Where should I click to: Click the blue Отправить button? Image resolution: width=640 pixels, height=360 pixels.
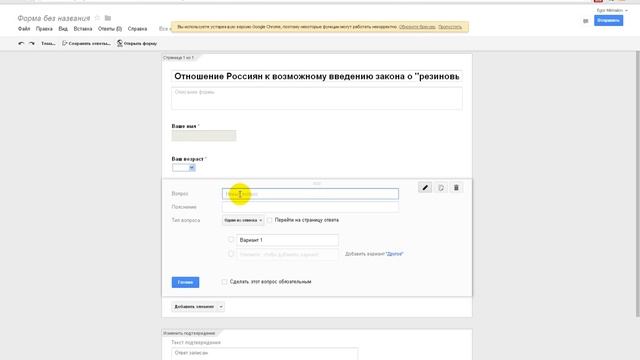(608, 20)
